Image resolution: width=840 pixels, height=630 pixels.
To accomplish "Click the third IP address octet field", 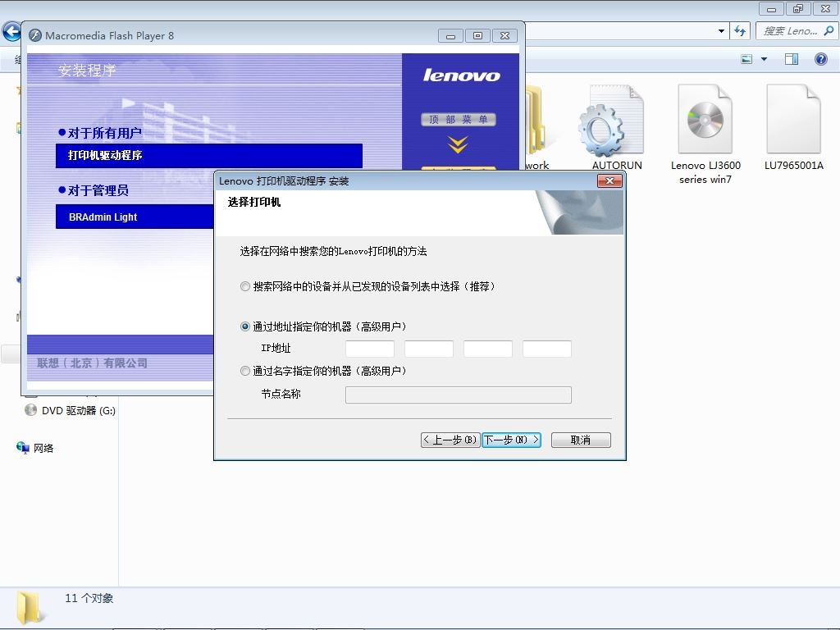I will [x=488, y=349].
